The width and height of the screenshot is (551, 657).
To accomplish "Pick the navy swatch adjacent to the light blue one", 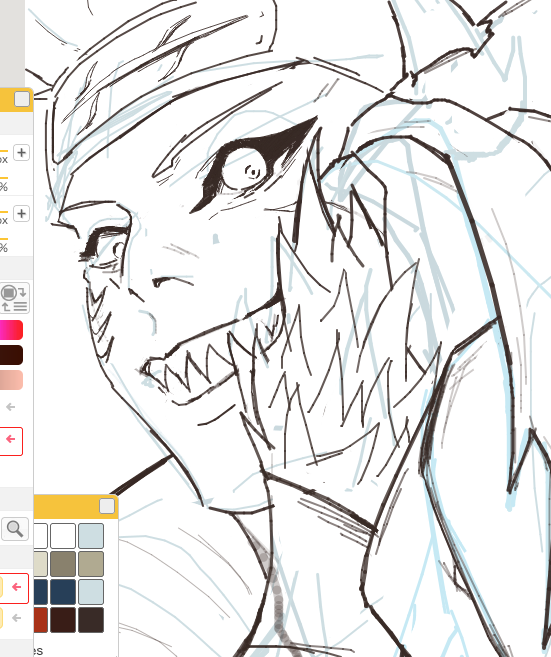I will tap(63, 592).
